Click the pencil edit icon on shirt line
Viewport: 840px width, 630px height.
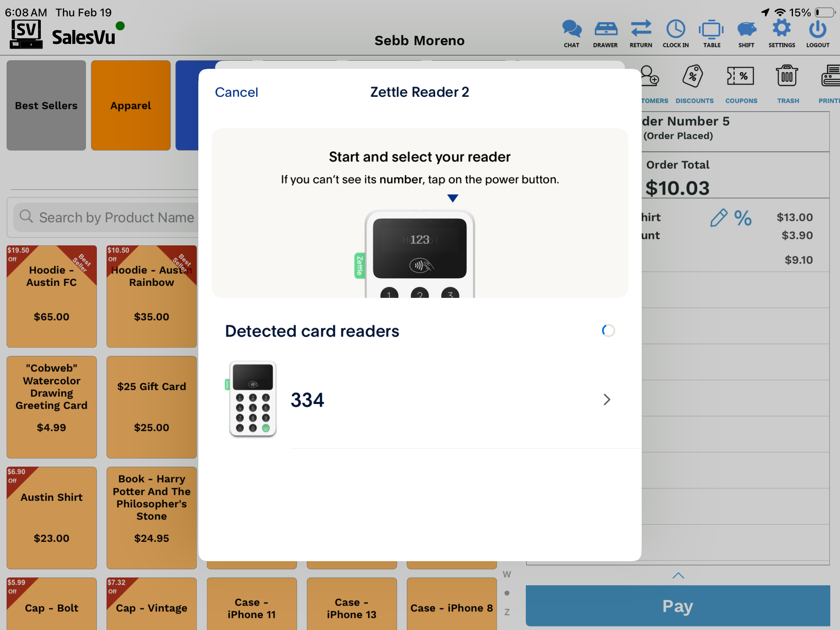pyautogui.click(x=718, y=218)
